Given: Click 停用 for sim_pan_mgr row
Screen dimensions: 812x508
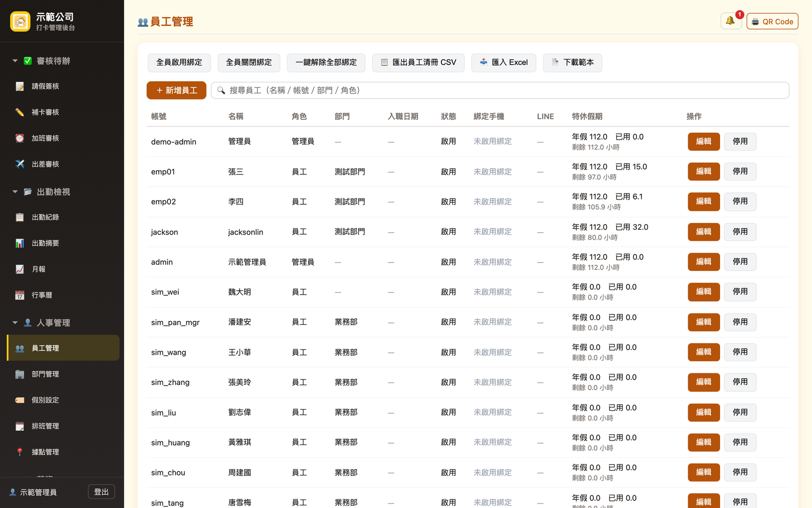Looking at the screenshot, I should (x=740, y=322).
